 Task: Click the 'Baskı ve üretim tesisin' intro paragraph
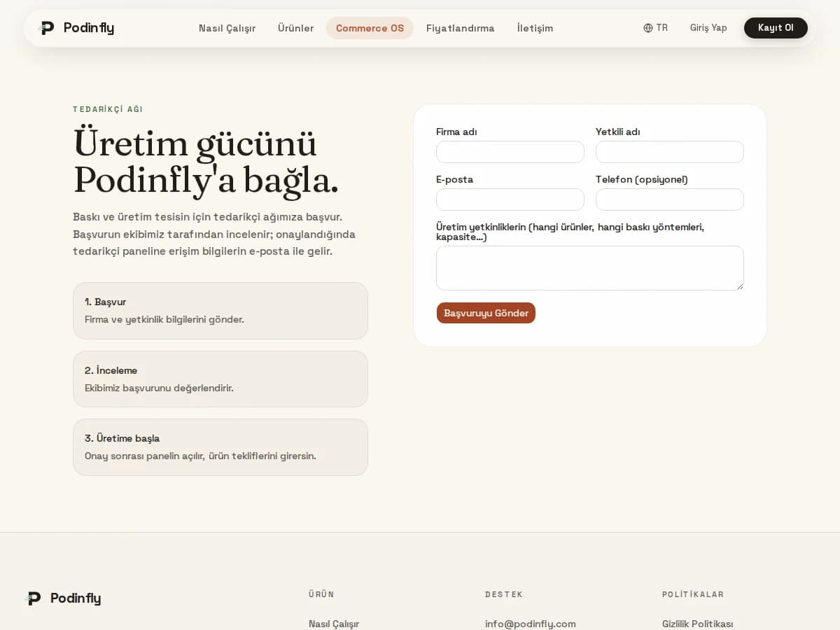214,234
